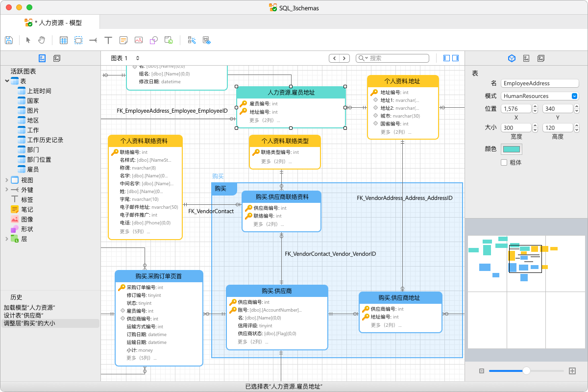
Task: Show active diagram objects in left panel
Action: coord(42,58)
